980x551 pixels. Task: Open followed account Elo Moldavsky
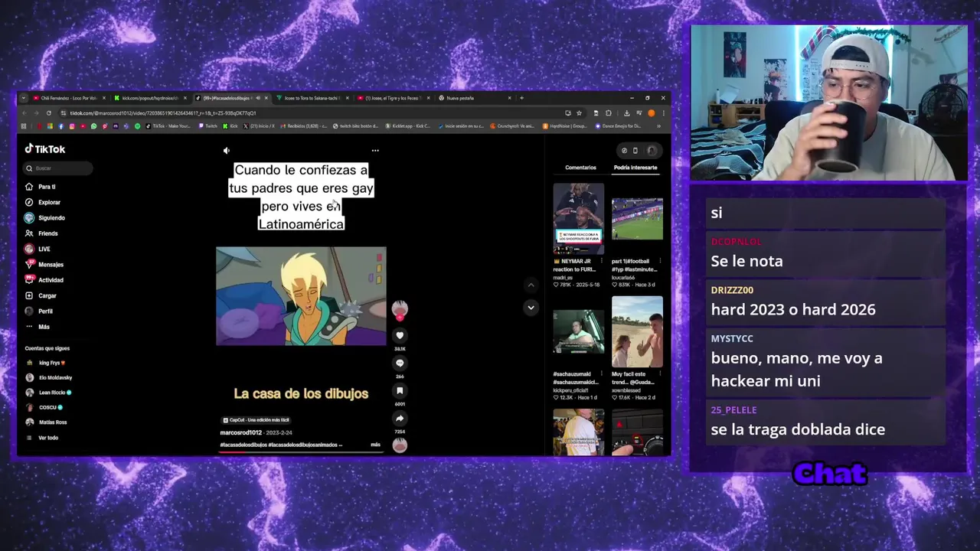(x=49, y=377)
